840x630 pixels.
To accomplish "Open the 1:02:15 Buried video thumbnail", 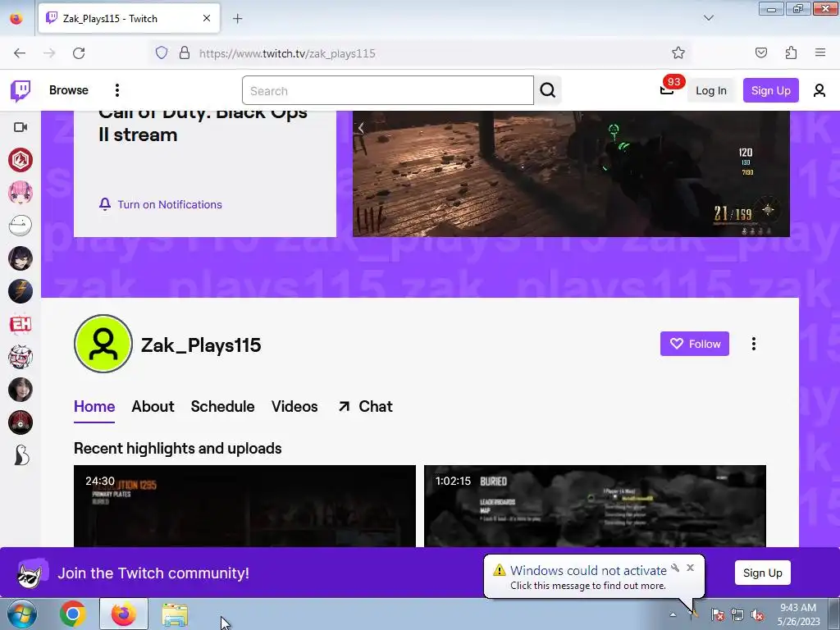I will (x=595, y=506).
